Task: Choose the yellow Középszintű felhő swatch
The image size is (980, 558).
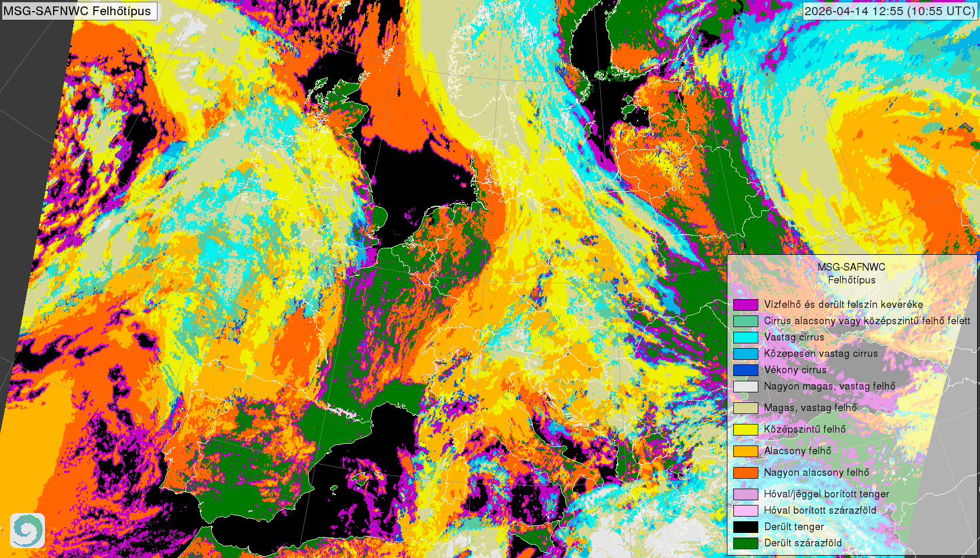Action: (x=745, y=429)
